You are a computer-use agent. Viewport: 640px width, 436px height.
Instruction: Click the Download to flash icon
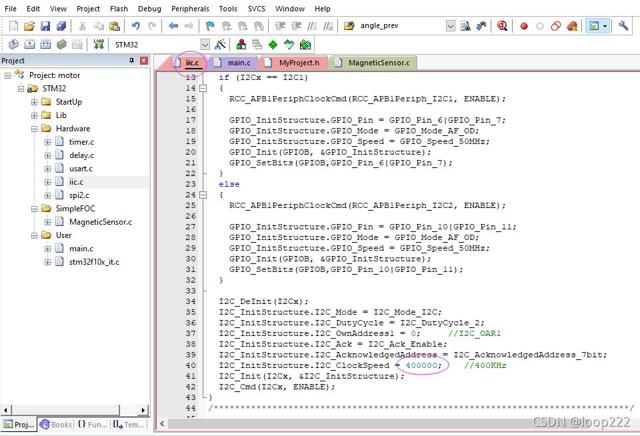(x=98, y=44)
